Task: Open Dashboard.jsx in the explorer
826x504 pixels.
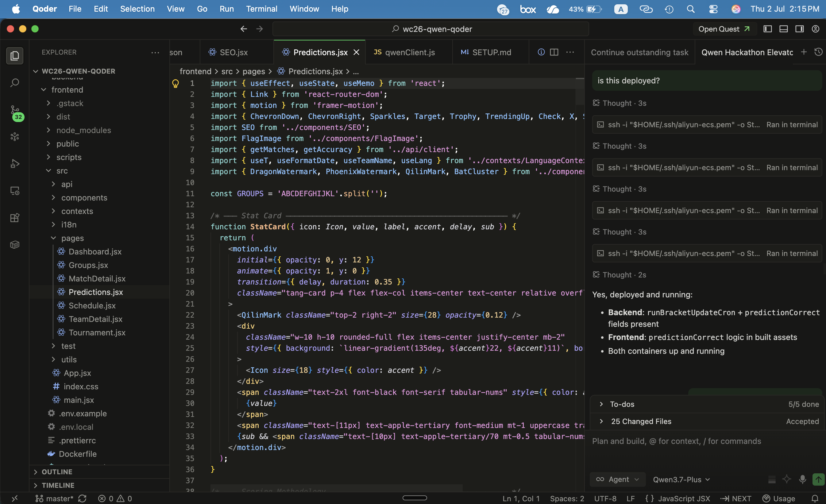Action: point(95,251)
